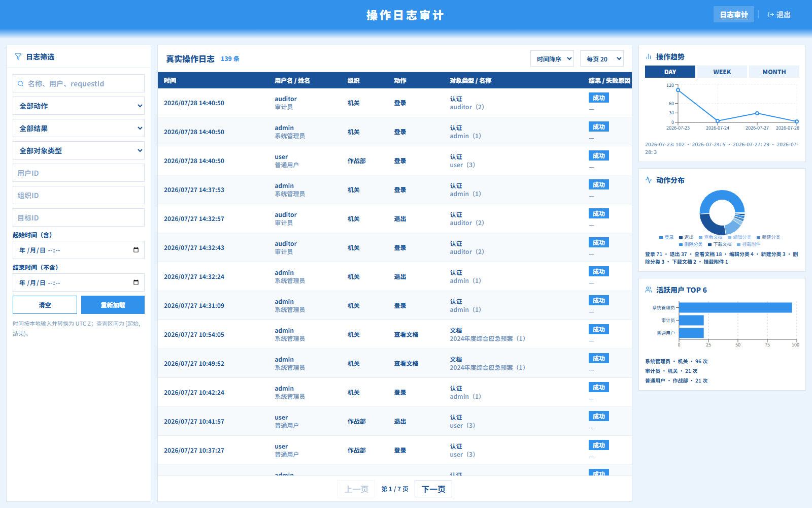The image size is (812, 508).
Task: Click the 重新加载 button
Action: click(x=113, y=305)
